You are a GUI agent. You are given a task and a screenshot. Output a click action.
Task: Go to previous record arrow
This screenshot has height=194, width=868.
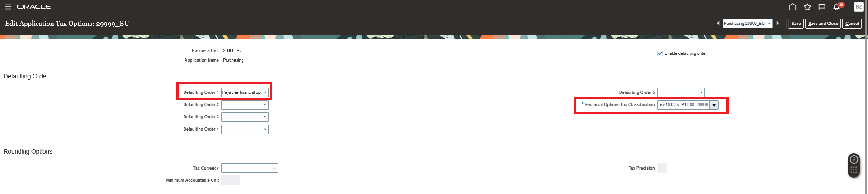point(718,23)
